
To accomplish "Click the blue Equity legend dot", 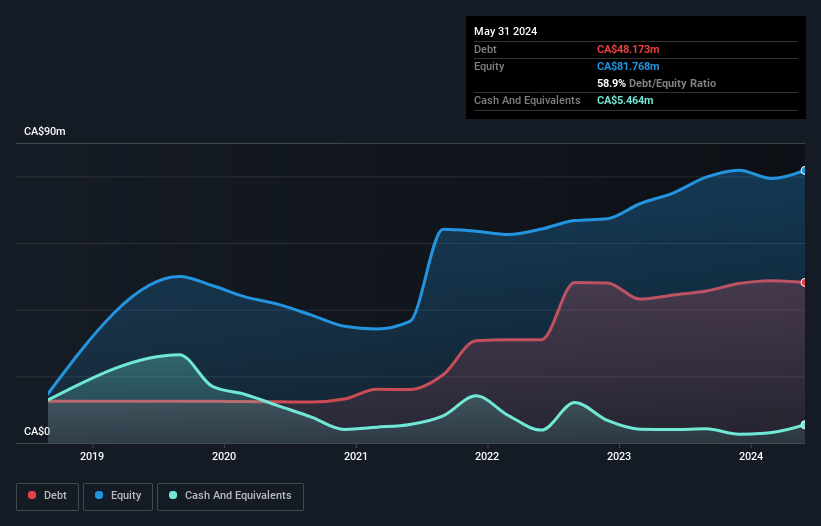I will pyautogui.click(x=99, y=495).
